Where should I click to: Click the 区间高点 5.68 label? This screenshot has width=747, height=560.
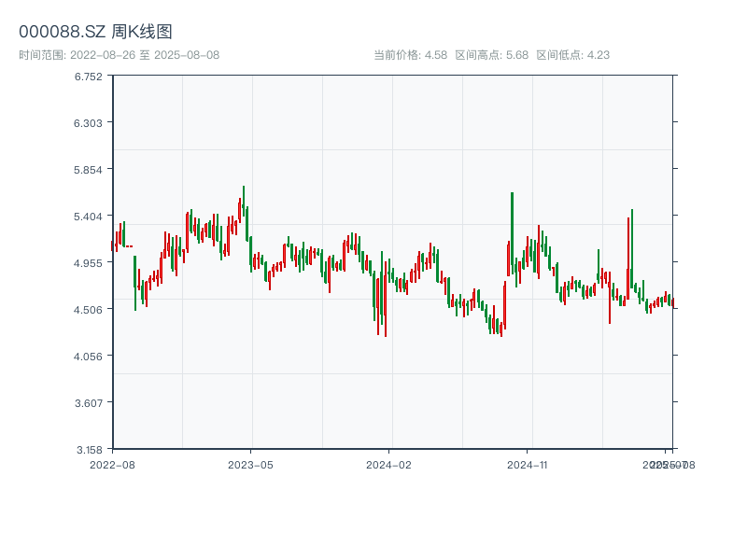[x=491, y=55]
